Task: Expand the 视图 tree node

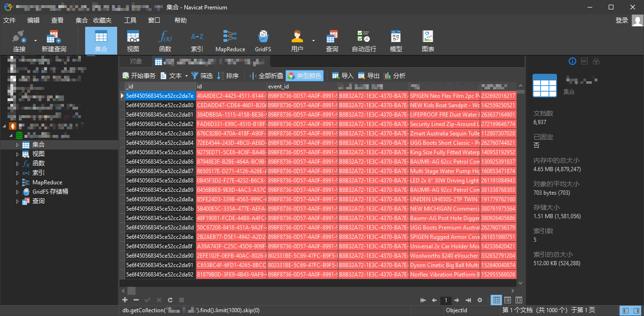Action: 18,154
